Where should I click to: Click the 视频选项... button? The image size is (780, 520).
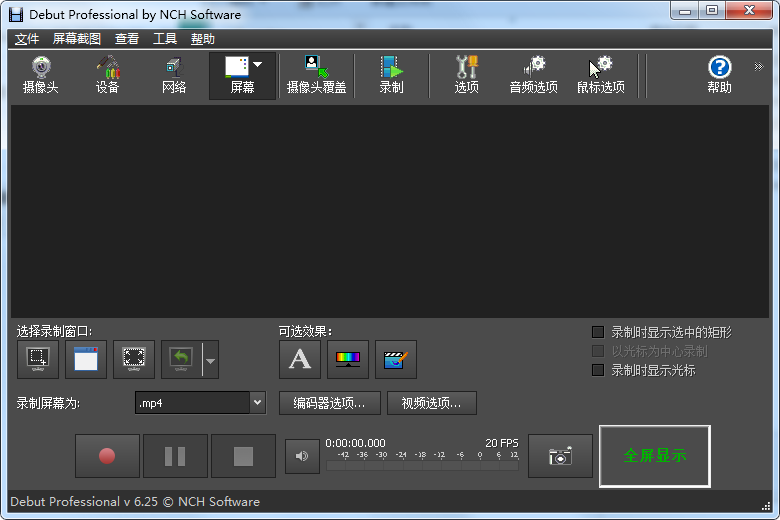point(432,403)
